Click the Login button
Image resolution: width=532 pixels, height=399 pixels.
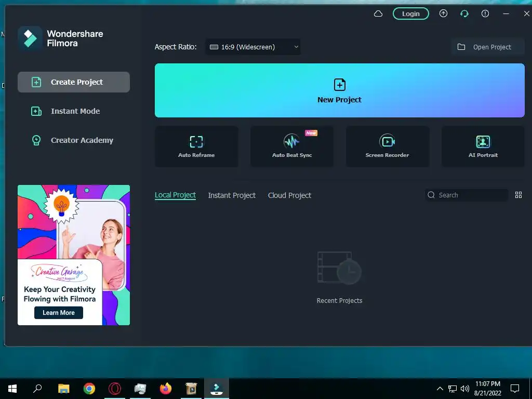(x=410, y=14)
